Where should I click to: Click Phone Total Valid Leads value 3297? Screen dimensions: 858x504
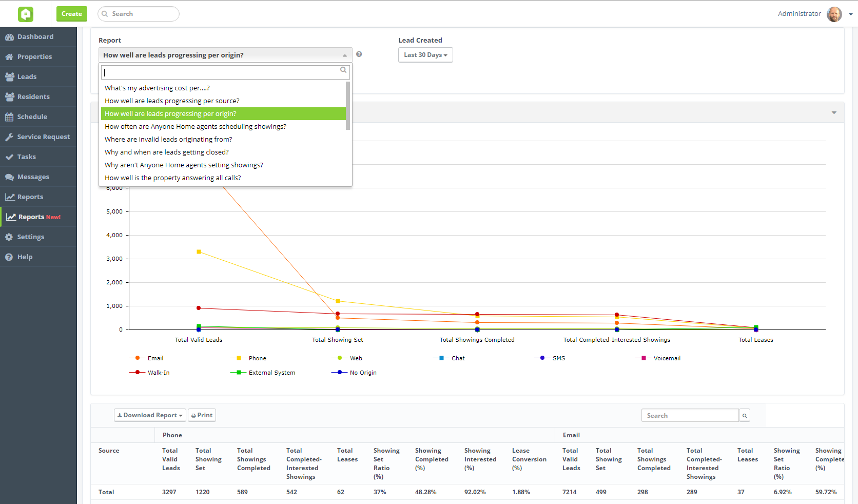(169, 492)
